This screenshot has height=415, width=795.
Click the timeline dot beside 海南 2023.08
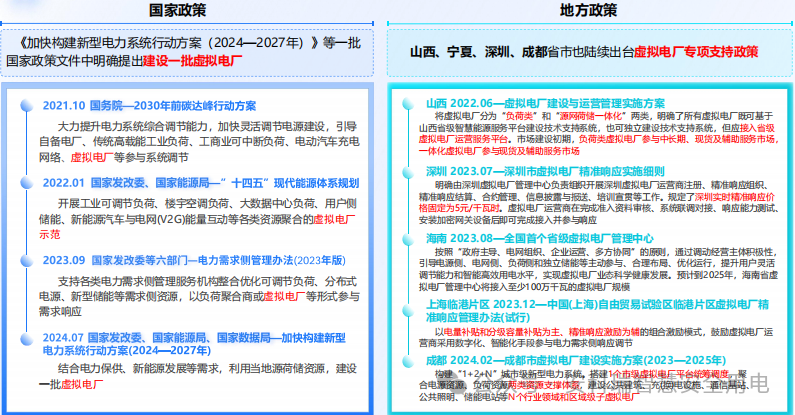[408, 239]
